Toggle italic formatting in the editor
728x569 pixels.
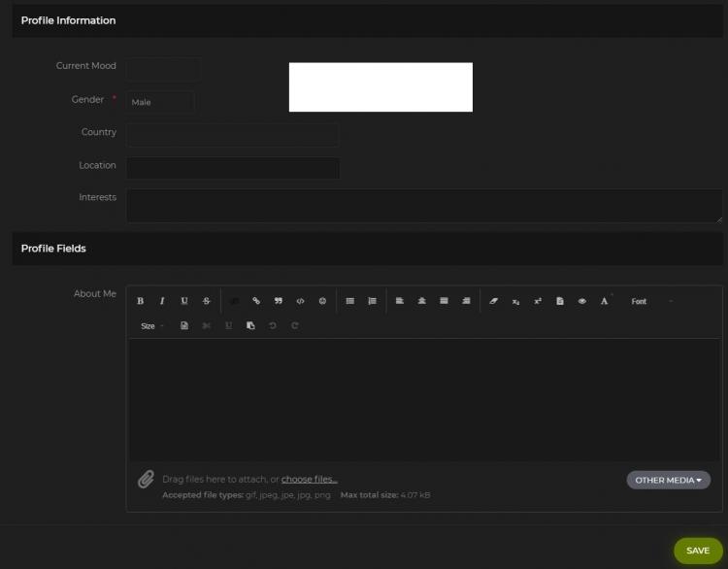(x=162, y=301)
